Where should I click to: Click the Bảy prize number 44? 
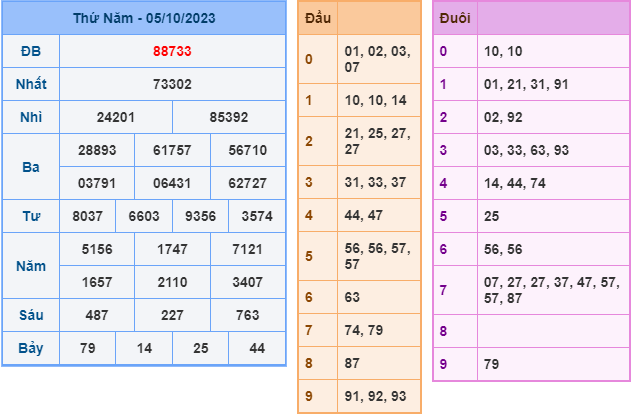click(257, 348)
